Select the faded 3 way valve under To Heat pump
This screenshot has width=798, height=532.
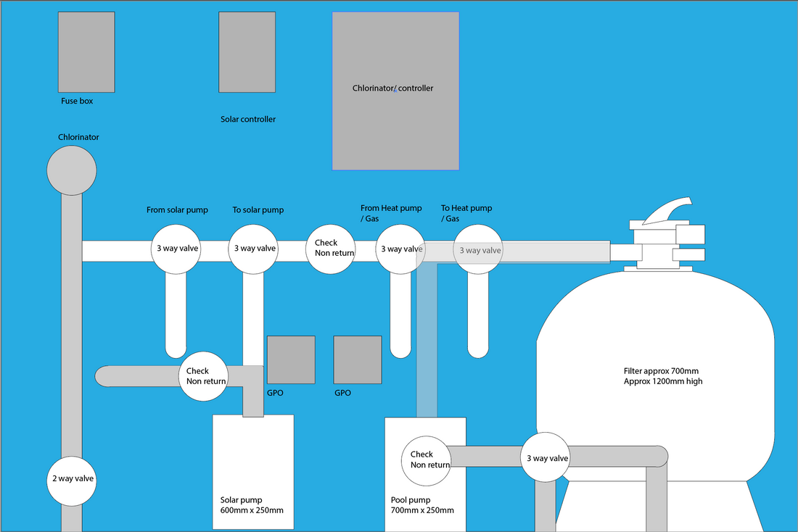(479, 250)
